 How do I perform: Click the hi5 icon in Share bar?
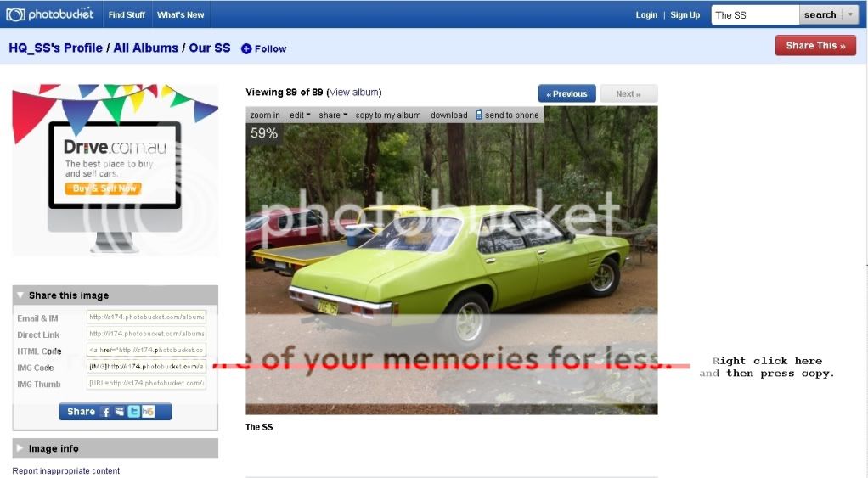coord(148,412)
